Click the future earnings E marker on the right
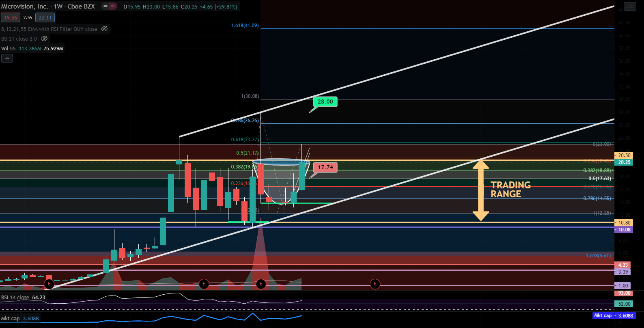644x328 pixels. click(x=375, y=284)
